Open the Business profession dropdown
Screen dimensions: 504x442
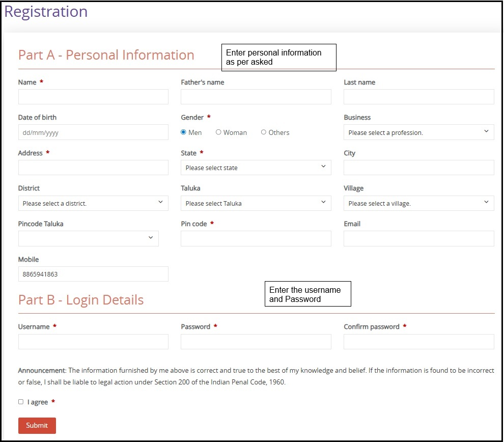tap(418, 132)
